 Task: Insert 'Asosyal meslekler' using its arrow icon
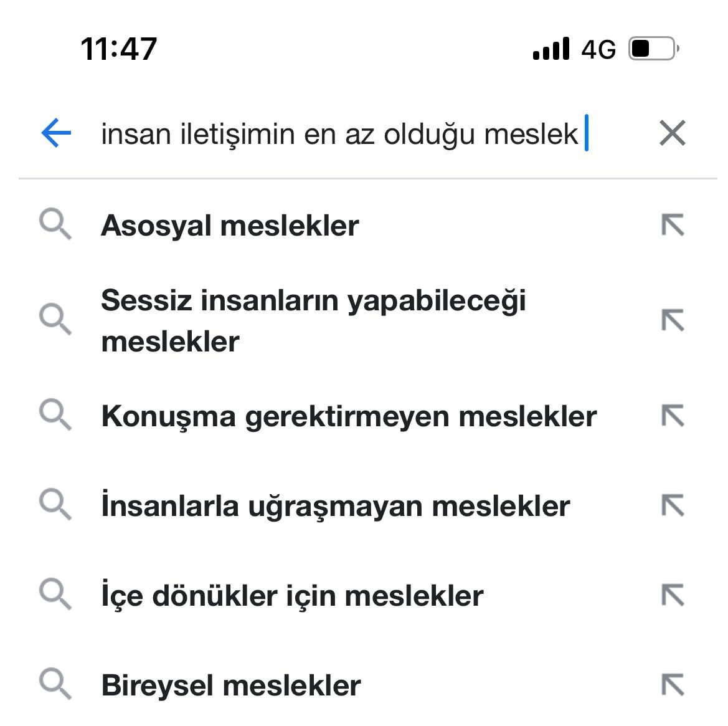pos(673,226)
